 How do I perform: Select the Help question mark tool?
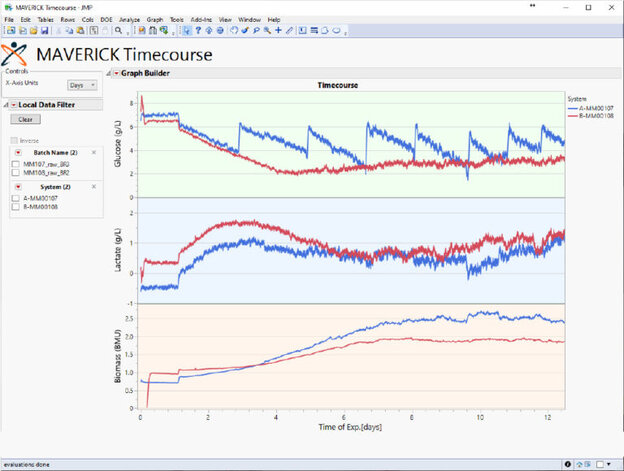point(198,30)
